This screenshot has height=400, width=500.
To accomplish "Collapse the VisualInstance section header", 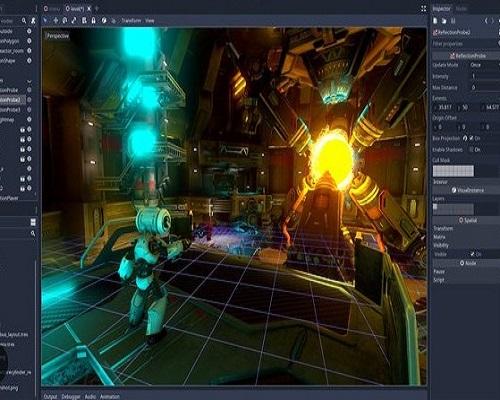I will pos(466,190).
